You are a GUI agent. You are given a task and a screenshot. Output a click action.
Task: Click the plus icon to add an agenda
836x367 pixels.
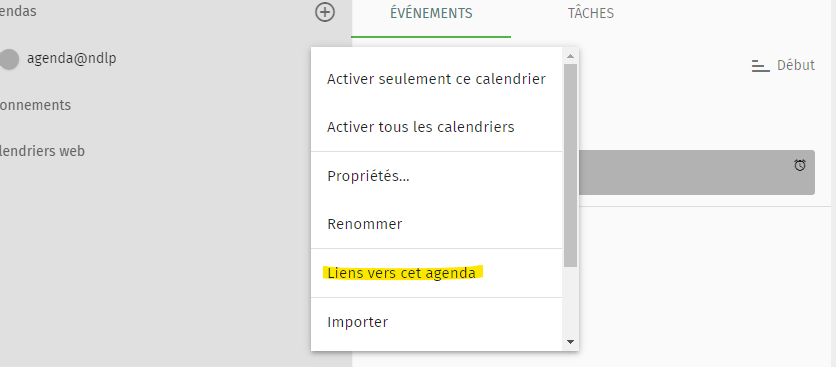click(x=325, y=12)
